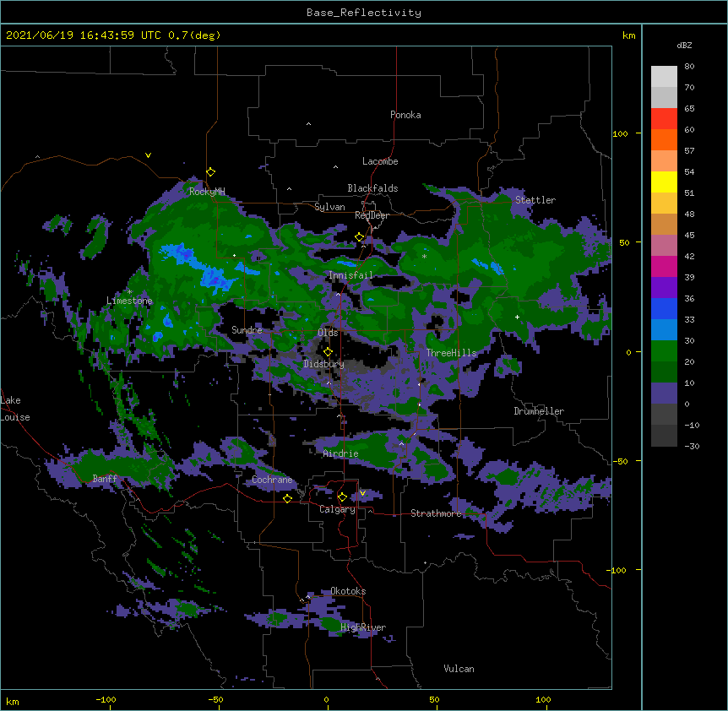Click the 0 dBZ purple legend swatch

664,393
